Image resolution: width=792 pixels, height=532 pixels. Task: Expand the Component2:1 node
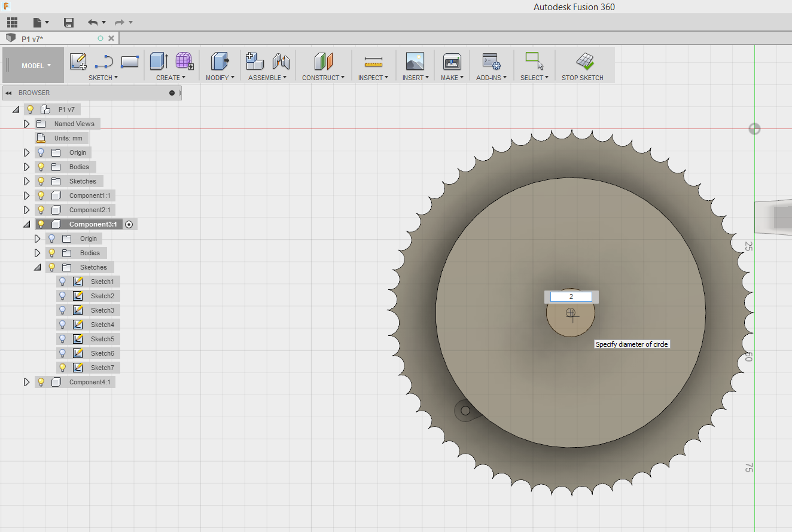[26, 210]
